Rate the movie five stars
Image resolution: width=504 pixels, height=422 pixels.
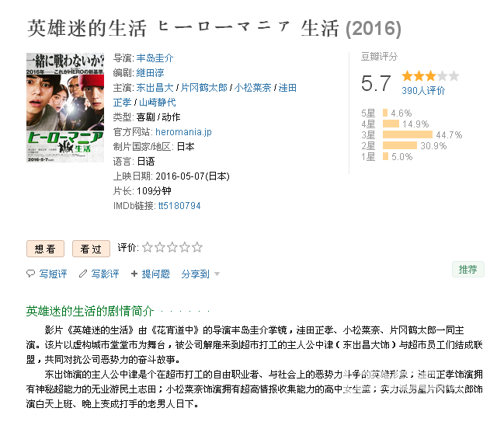pos(197,247)
